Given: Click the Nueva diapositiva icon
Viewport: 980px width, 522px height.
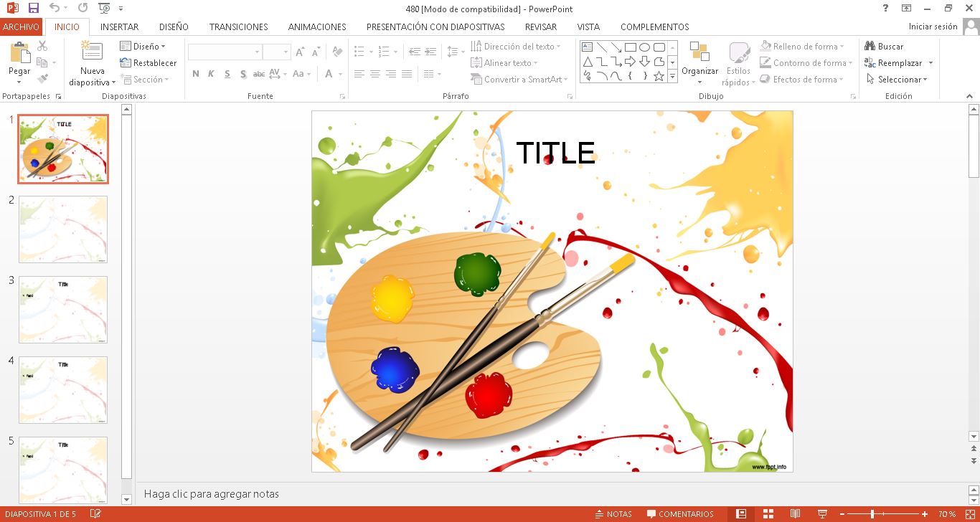Looking at the screenshot, I should (93, 52).
